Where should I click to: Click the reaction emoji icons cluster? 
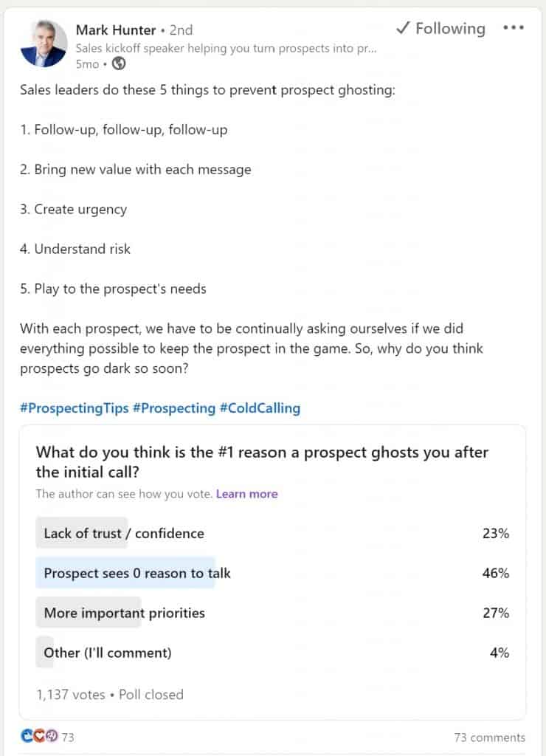[39, 737]
